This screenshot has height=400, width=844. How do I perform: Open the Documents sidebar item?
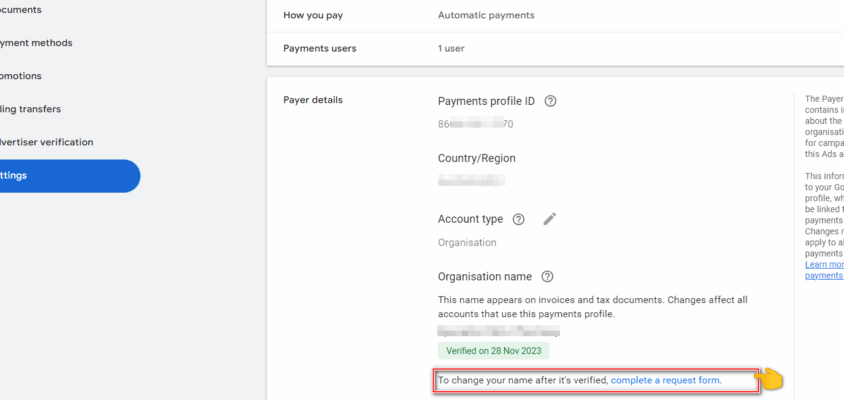(x=20, y=10)
